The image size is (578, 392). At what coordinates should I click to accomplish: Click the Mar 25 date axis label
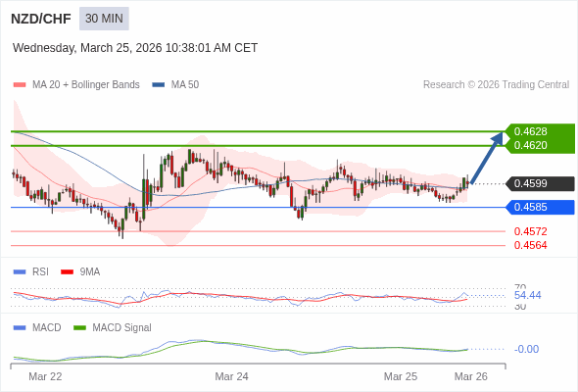tap(401, 376)
